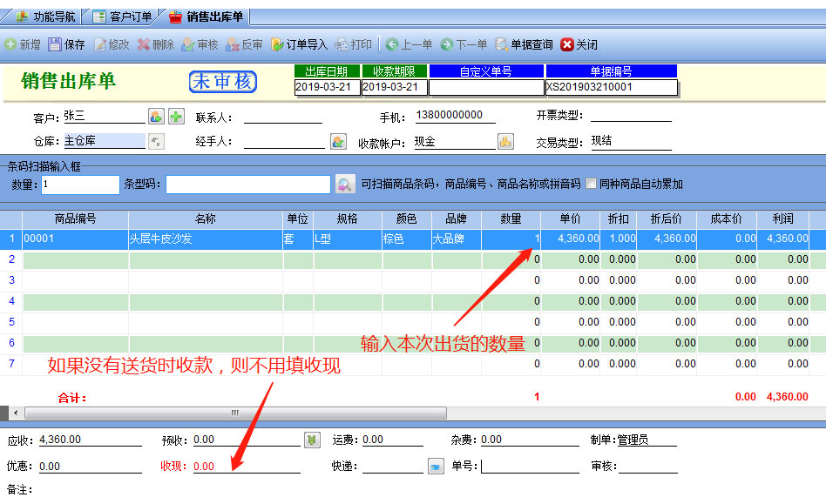Click the green plus add-customer icon
This screenshot has height=504, width=826.
point(176,117)
